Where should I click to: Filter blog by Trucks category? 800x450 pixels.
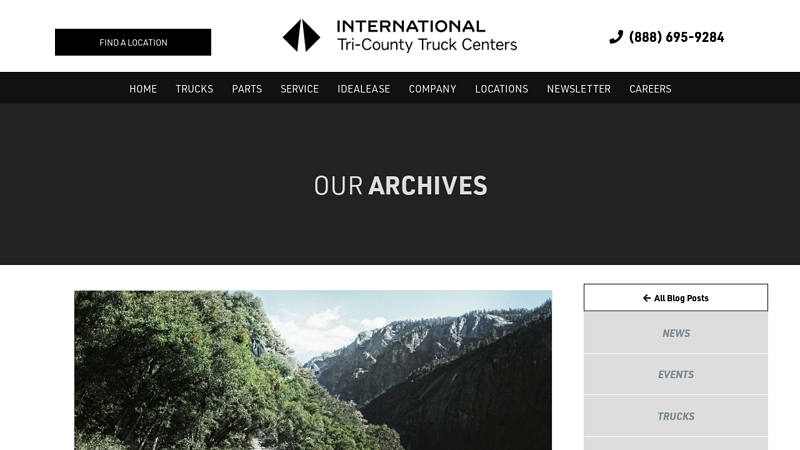point(676,416)
